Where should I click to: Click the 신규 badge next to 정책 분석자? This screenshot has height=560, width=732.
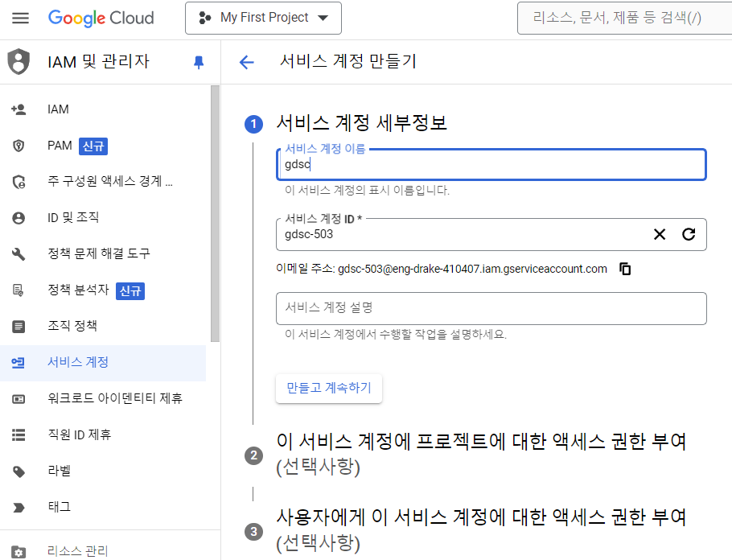point(130,291)
